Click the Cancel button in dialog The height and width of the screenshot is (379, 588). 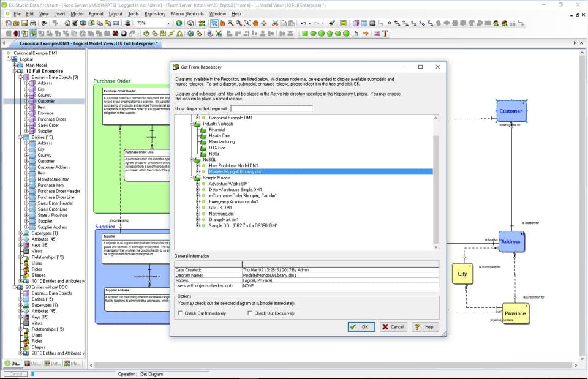click(393, 327)
